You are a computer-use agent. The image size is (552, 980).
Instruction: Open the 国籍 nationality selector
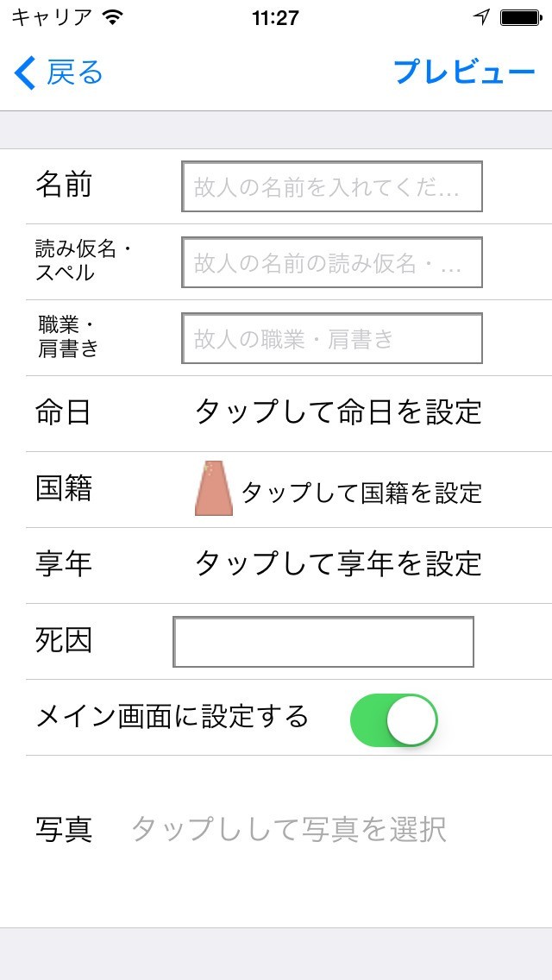(361, 493)
